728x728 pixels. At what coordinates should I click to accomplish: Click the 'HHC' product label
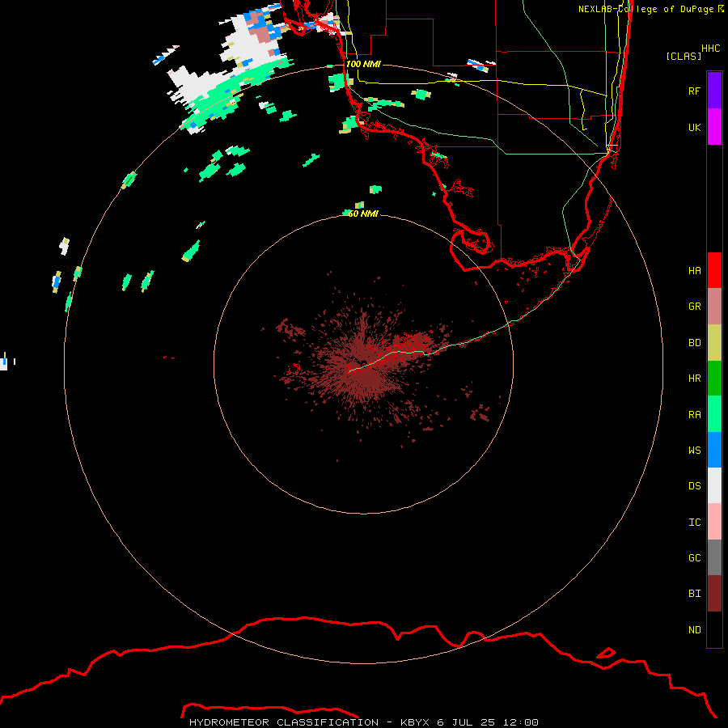(710, 49)
